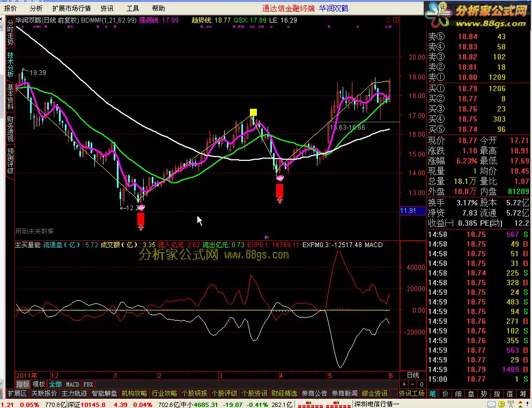This screenshot has height=408, width=532.
Task: Open the 智能解盘 tab
Action: 104,394
